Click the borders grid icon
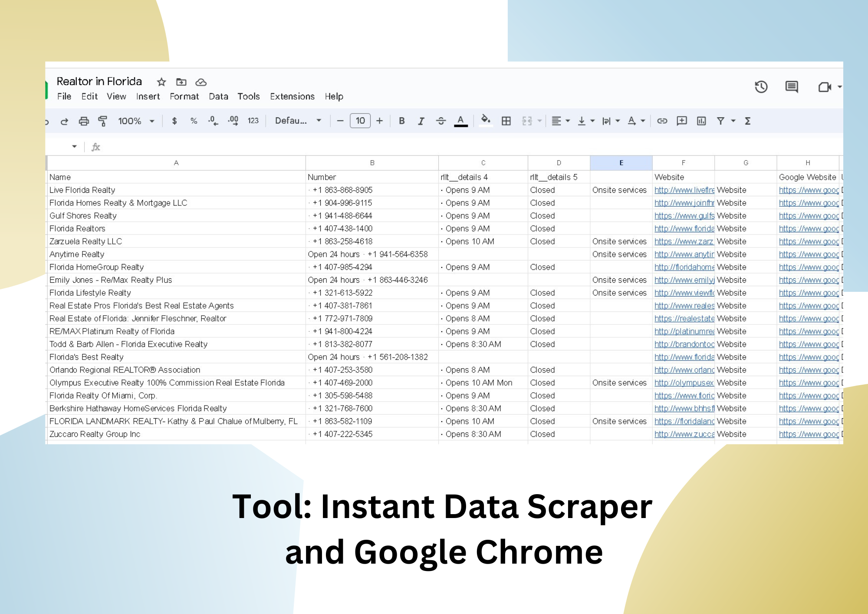 coord(506,121)
